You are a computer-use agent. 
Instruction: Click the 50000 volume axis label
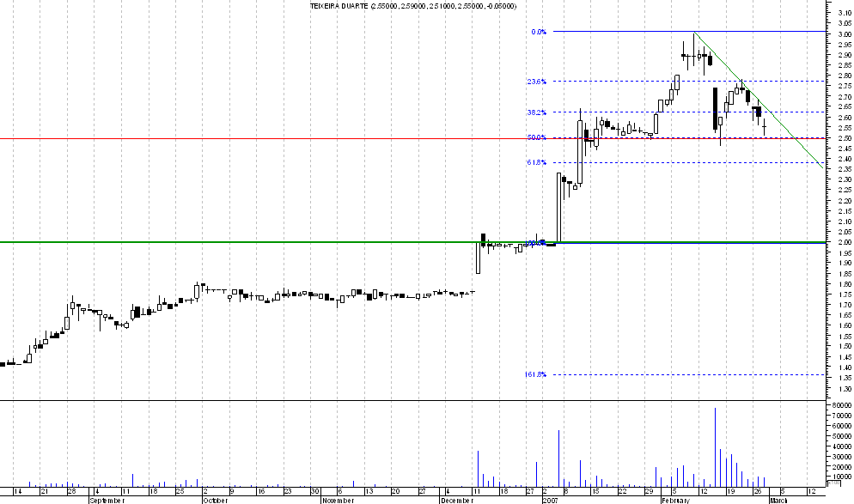pyautogui.click(x=842, y=436)
